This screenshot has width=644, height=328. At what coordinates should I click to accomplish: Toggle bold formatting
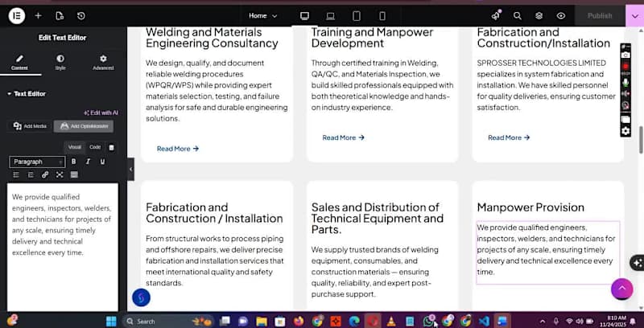coord(73,162)
